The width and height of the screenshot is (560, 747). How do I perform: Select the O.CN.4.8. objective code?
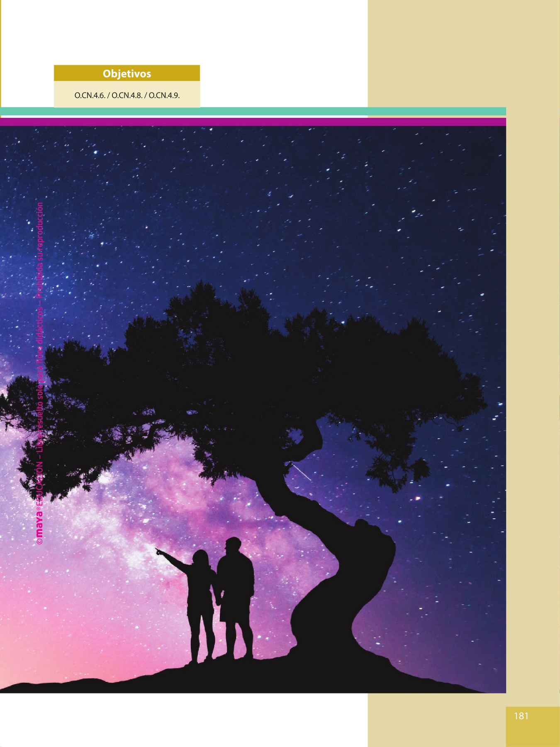pyautogui.click(x=127, y=95)
